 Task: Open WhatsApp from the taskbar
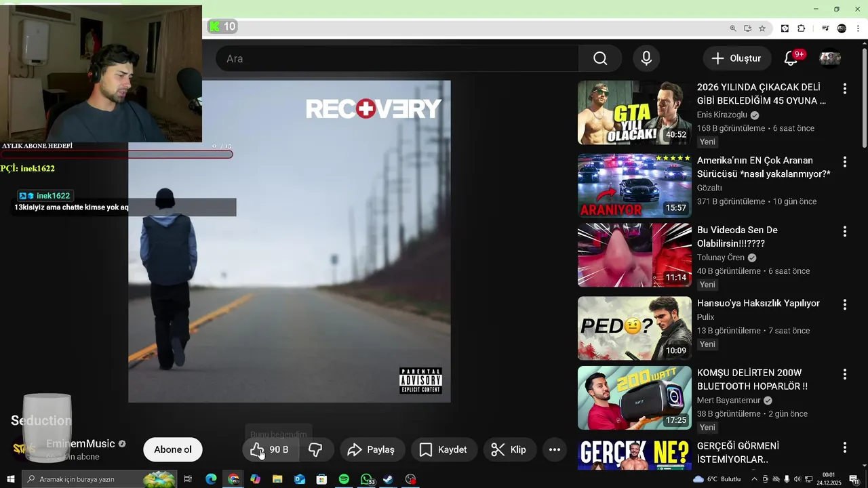[366, 479]
